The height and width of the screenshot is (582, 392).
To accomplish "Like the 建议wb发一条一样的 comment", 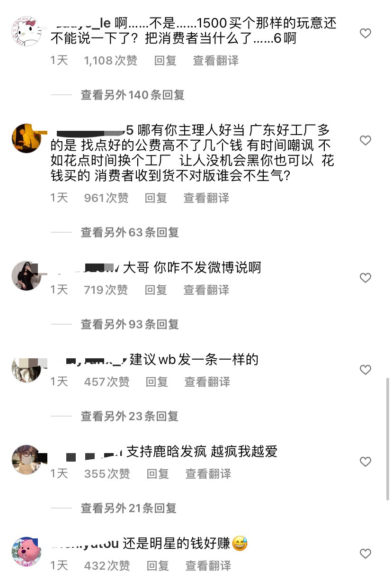I will click(x=365, y=370).
